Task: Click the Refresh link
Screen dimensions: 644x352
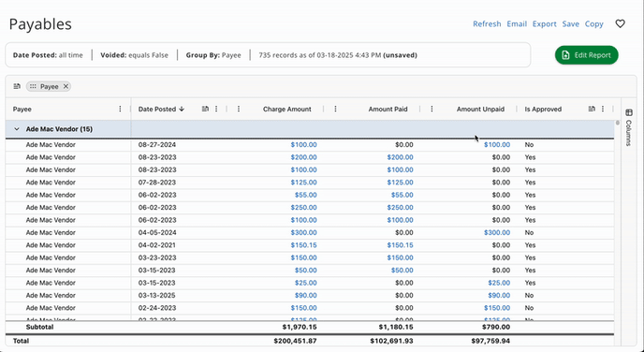Action: coord(487,23)
